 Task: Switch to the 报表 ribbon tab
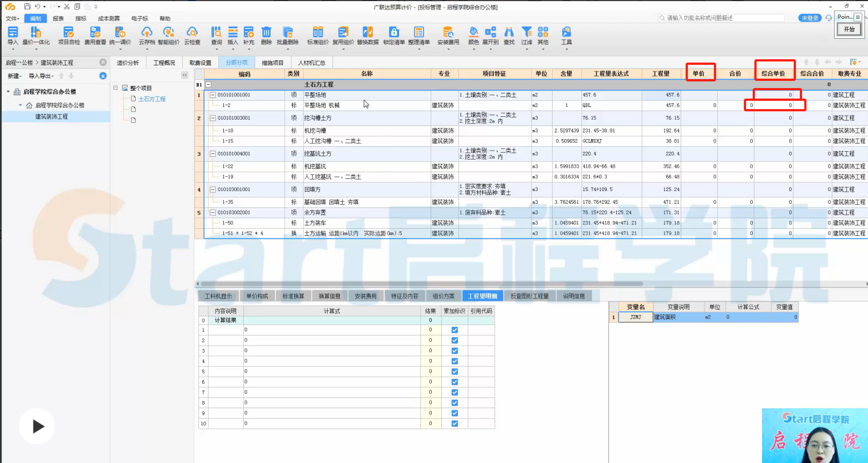(x=58, y=18)
